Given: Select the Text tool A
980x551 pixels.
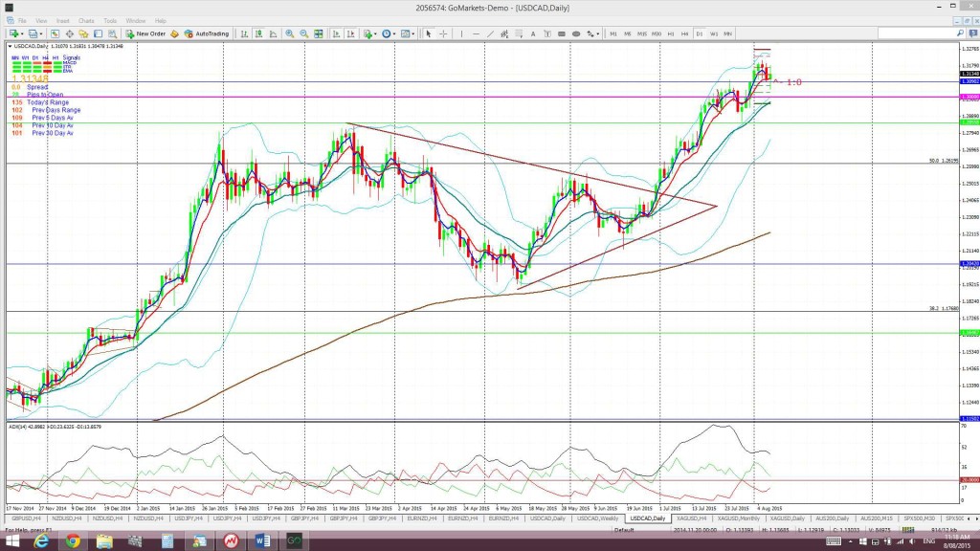Looking at the screenshot, I should click(x=533, y=33).
